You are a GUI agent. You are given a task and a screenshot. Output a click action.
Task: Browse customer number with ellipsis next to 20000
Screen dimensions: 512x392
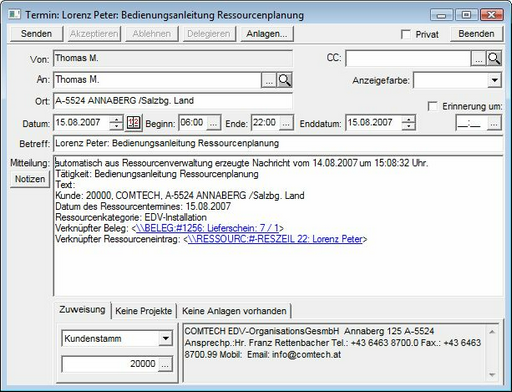click(165, 364)
